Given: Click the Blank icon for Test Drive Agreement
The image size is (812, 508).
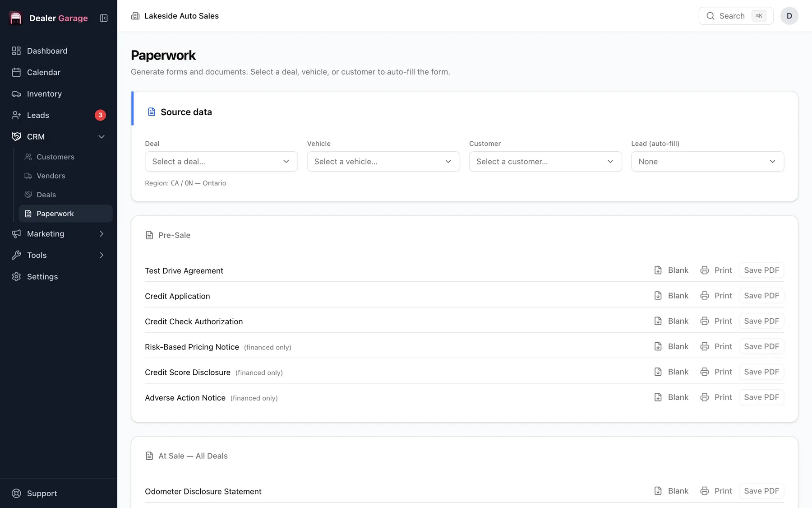Looking at the screenshot, I should click(x=658, y=270).
